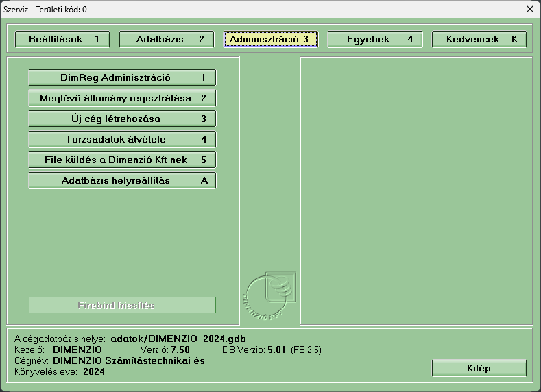Open the Beállítások 1 tab

tap(62, 39)
